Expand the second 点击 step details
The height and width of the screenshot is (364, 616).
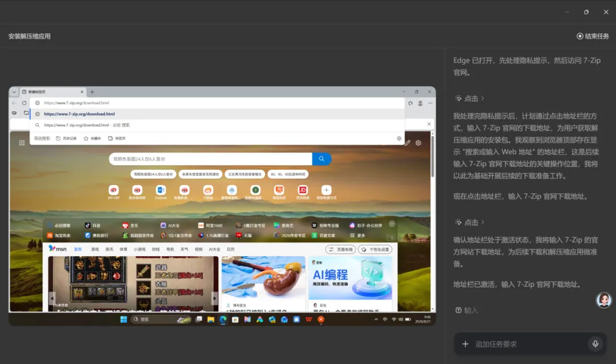(x=470, y=222)
